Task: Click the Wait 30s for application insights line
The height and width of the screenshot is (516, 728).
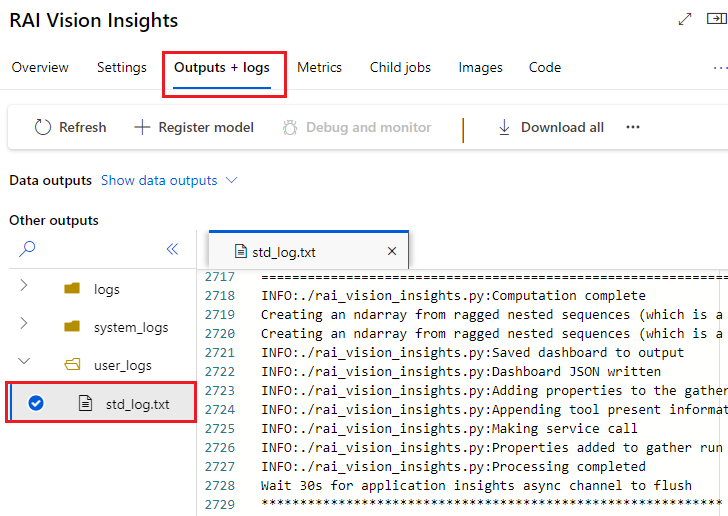Action: click(x=476, y=485)
